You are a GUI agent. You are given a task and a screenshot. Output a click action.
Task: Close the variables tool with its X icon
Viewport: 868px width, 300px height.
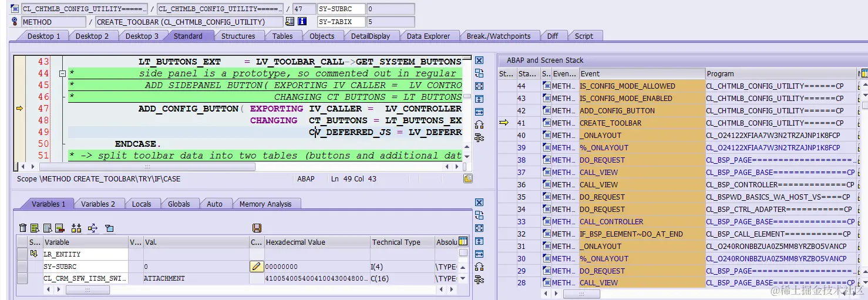pyautogui.click(x=479, y=203)
